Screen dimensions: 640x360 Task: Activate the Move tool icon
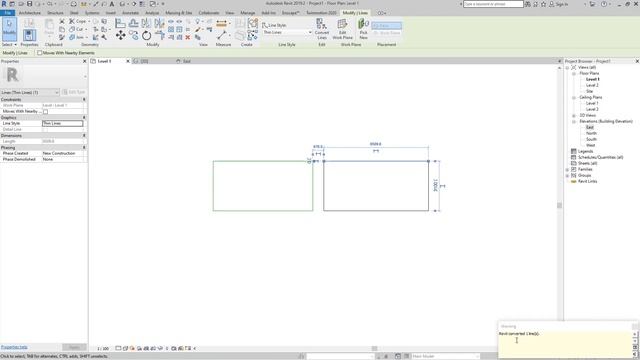tap(120, 36)
